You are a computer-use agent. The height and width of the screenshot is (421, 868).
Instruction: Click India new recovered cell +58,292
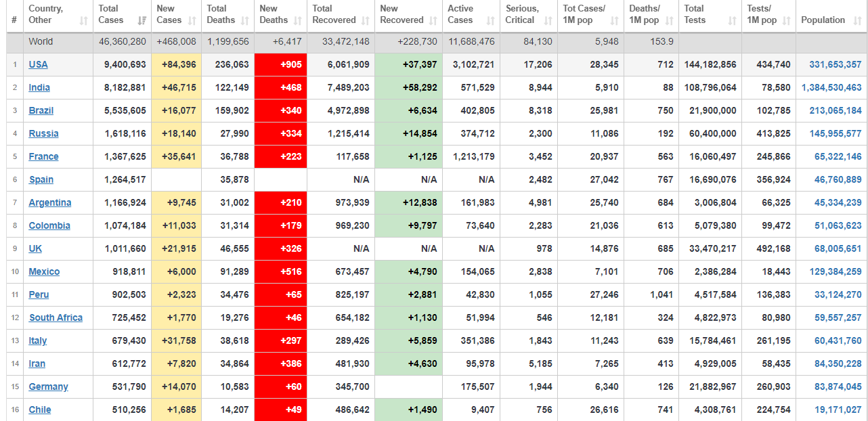coord(408,87)
